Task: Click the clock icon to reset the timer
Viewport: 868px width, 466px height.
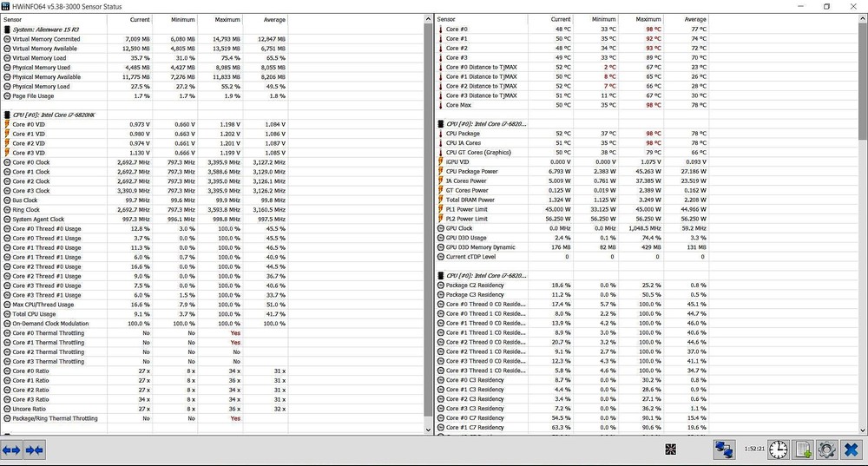Action: [x=779, y=449]
